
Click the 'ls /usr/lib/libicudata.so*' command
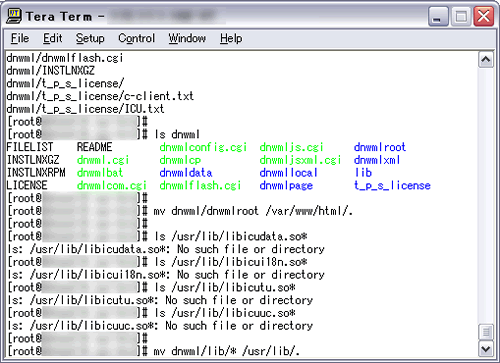pyautogui.click(x=231, y=236)
